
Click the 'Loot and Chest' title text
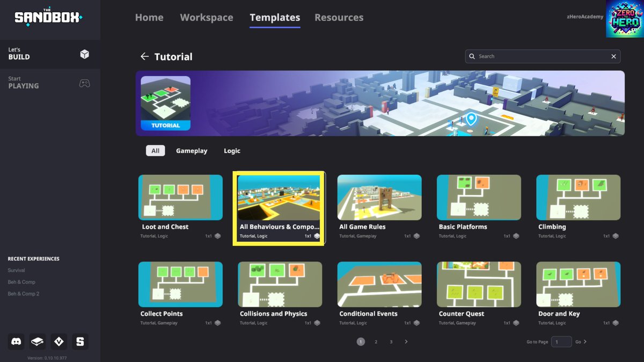(x=165, y=227)
